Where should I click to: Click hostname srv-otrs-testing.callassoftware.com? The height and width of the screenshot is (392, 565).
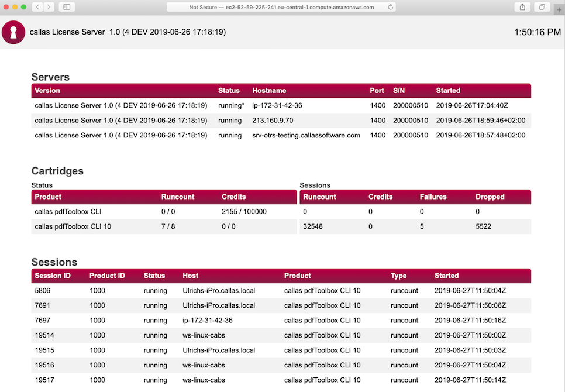[x=306, y=135]
